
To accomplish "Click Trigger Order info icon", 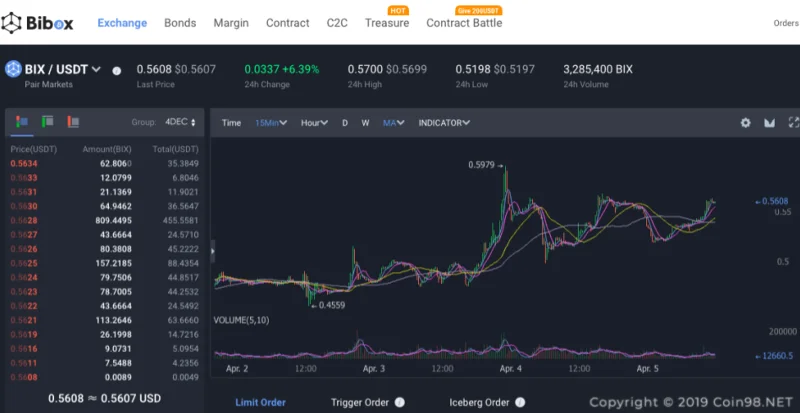I will coord(400,402).
